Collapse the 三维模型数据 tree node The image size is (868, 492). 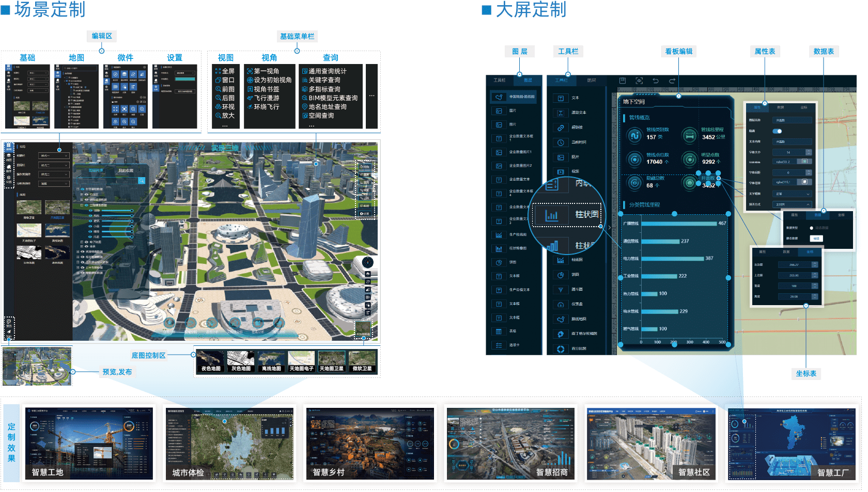(x=82, y=205)
